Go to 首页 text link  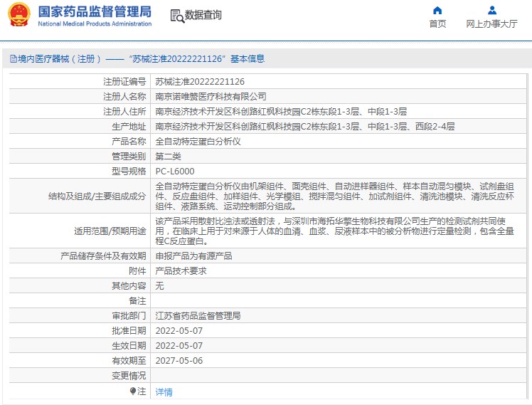click(437, 23)
